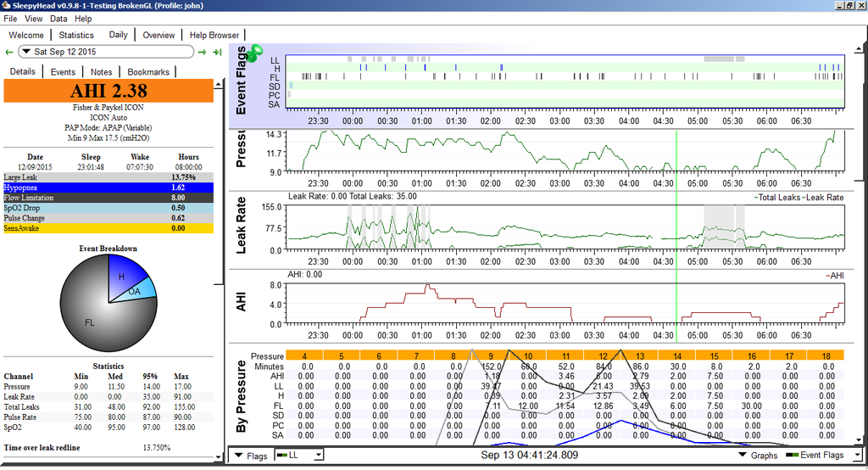Screen dimensions: 868x470
Task: Switch to the Daily tab
Action: click(x=118, y=35)
